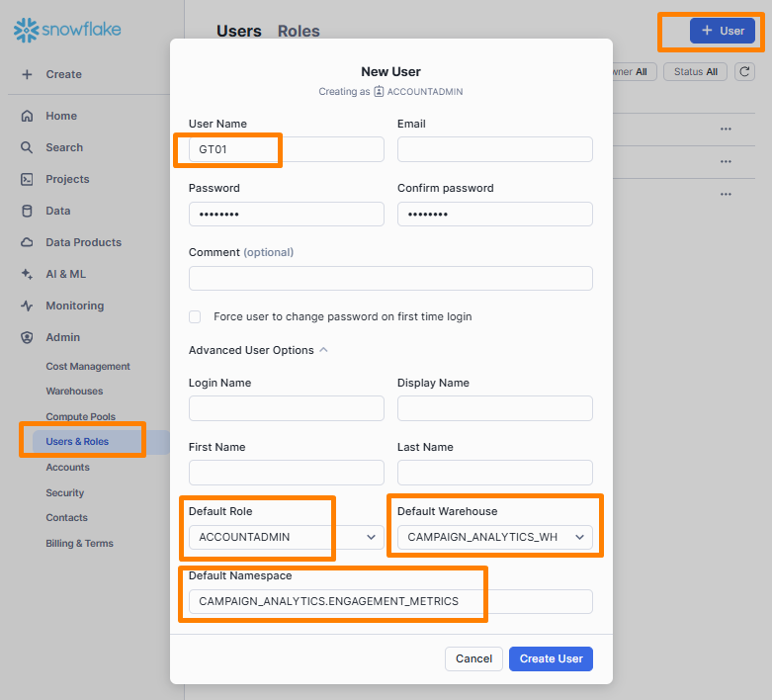
Task: Open the Default Warehouse dropdown
Action: coord(495,537)
